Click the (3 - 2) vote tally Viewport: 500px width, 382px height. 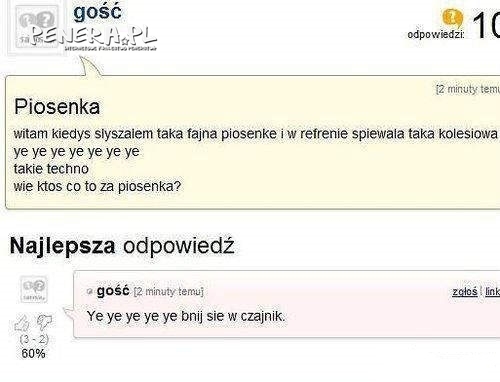(x=34, y=339)
